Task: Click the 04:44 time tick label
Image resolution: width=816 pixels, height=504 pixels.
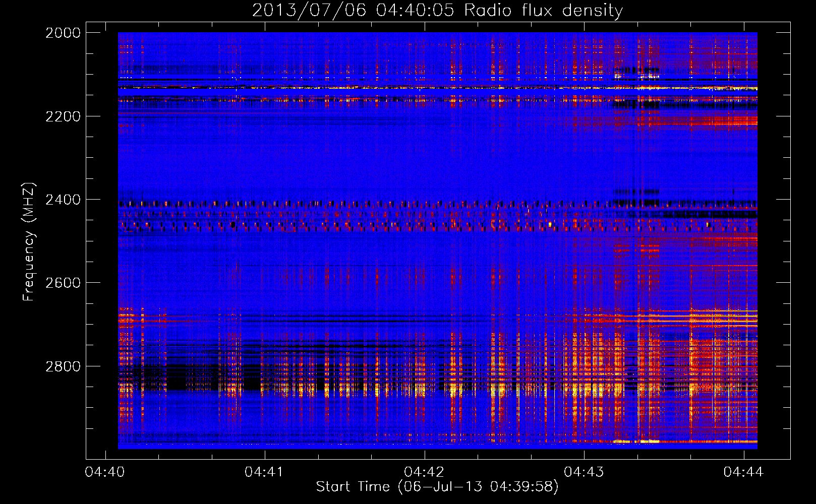Action: 743,472
